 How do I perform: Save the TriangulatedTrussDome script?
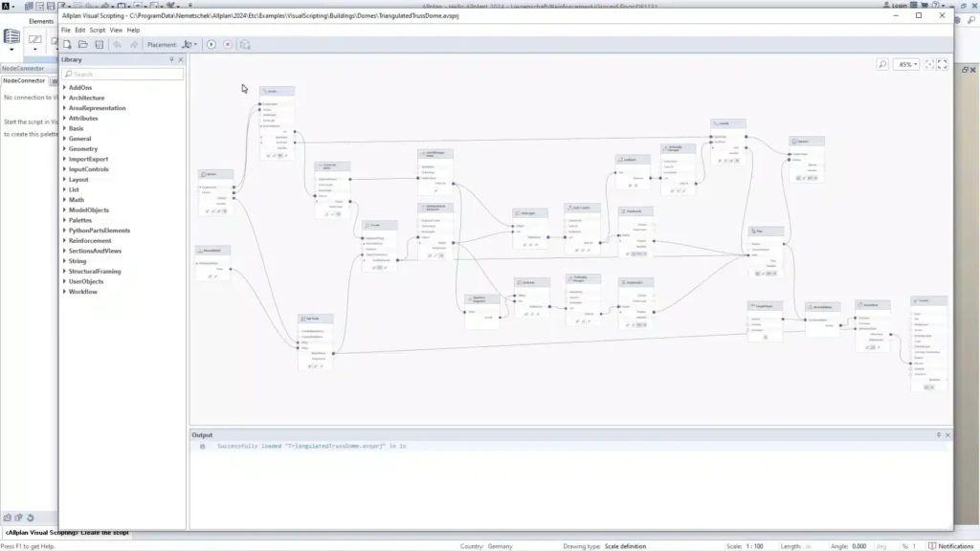[x=99, y=44]
